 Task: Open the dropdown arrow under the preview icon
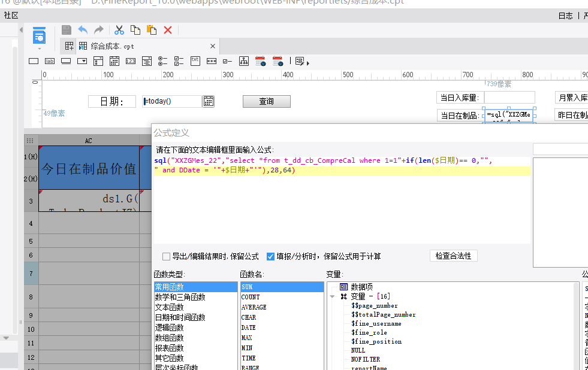pos(40,48)
